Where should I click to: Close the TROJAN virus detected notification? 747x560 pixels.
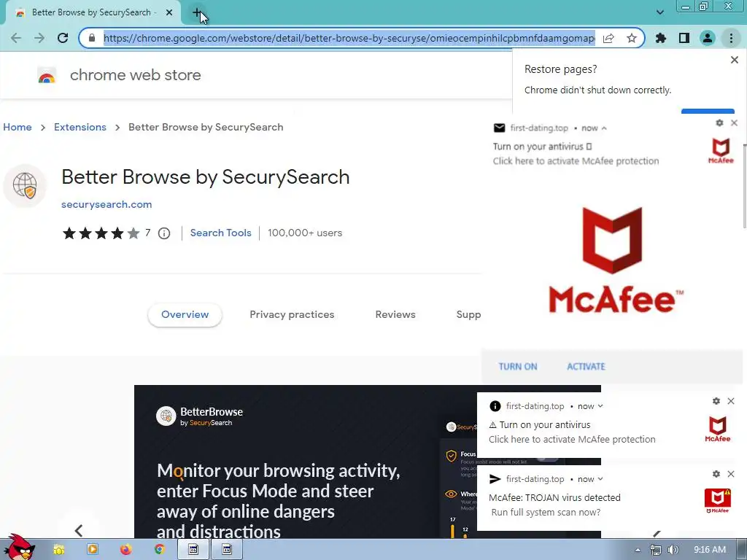tap(731, 474)
